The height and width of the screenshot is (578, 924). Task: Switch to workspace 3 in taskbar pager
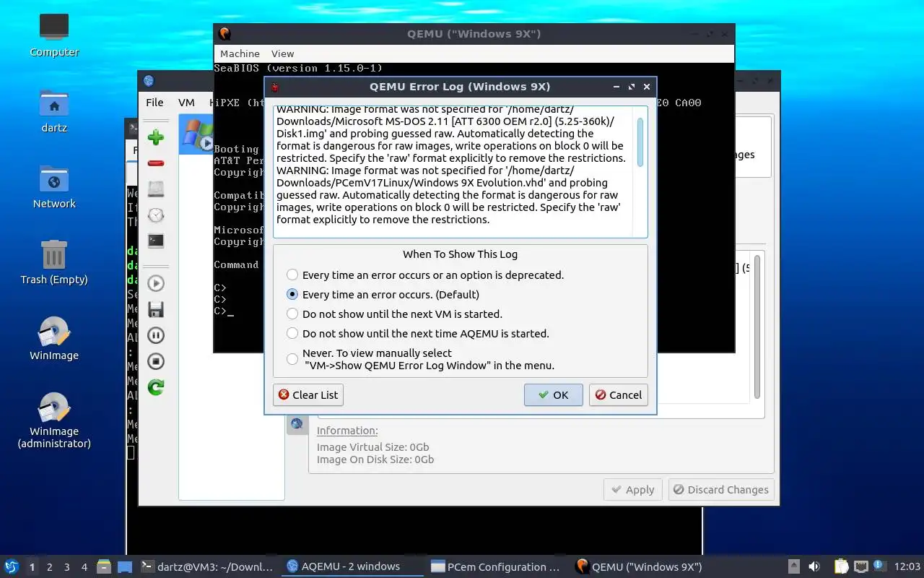click(66, 566)
